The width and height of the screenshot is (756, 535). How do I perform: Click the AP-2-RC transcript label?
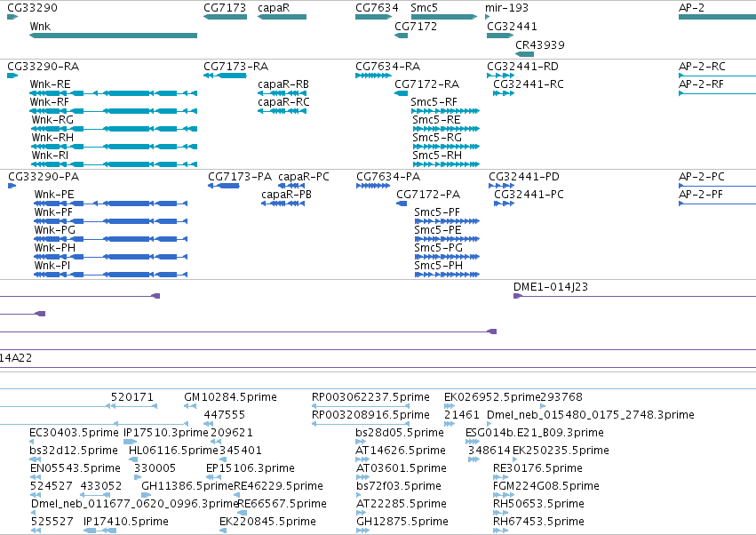click(x=702, y=66)
